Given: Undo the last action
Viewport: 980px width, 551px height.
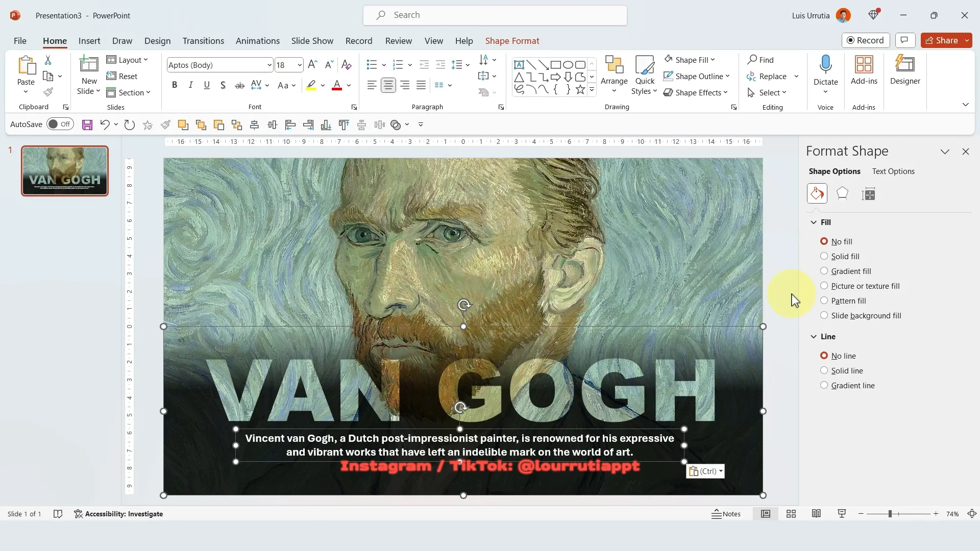Looking at the screenshot, I should tap(105, 124).
